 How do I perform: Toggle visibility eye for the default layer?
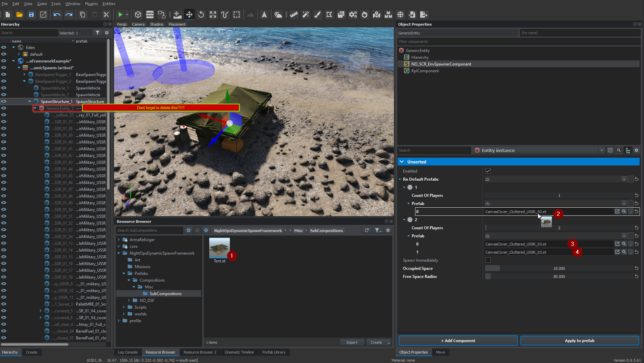coord(4,54)
